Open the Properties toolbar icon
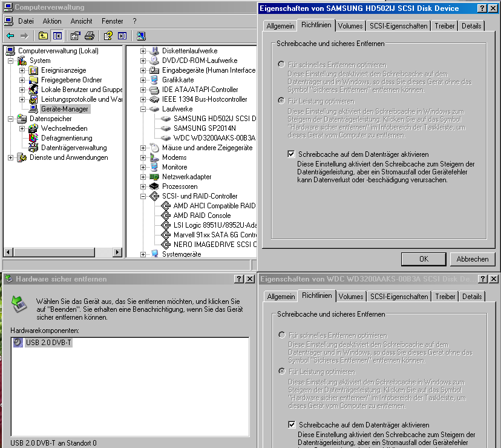501x448 pixels. click(75, 36)
